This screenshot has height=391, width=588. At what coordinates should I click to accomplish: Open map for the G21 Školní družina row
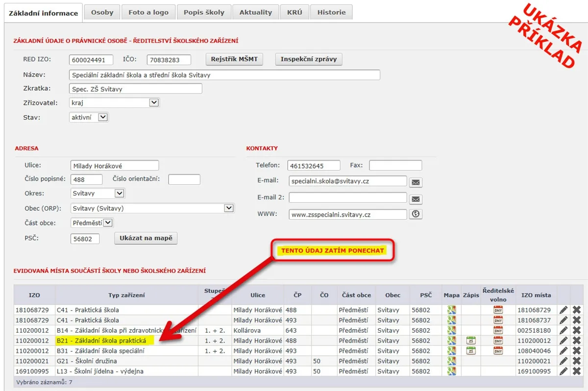(x=451, y=361)
